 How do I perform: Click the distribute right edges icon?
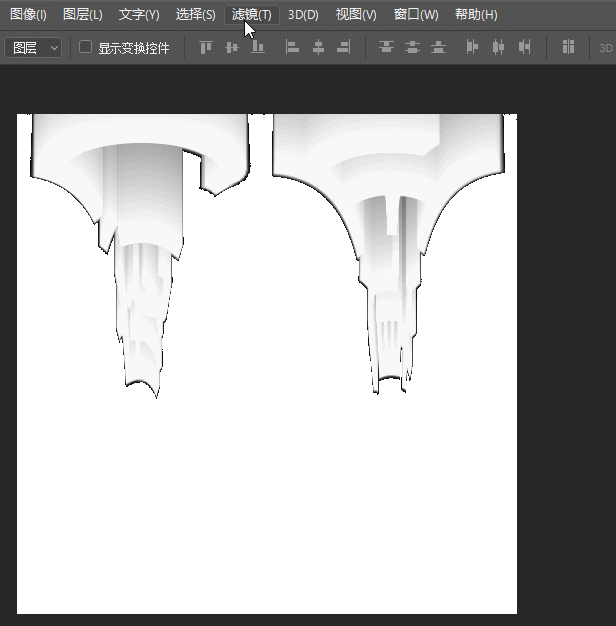click(524, 47)
